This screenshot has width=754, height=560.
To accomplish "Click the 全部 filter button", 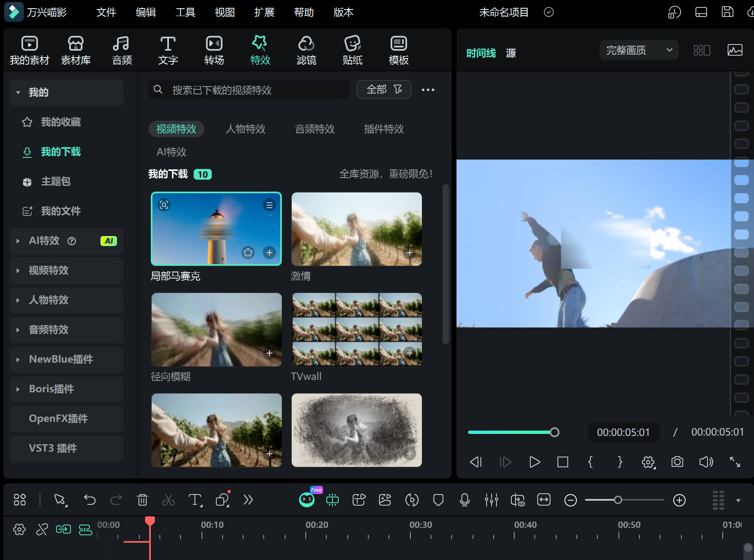I will [x=384, y=89].
